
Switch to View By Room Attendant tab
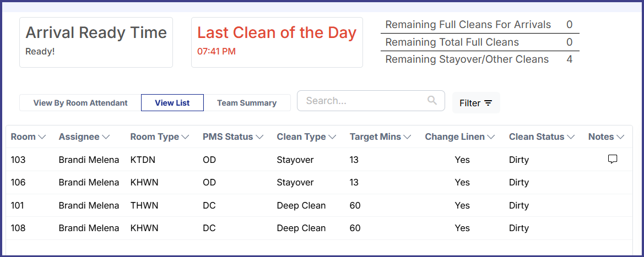click(80, 103)
